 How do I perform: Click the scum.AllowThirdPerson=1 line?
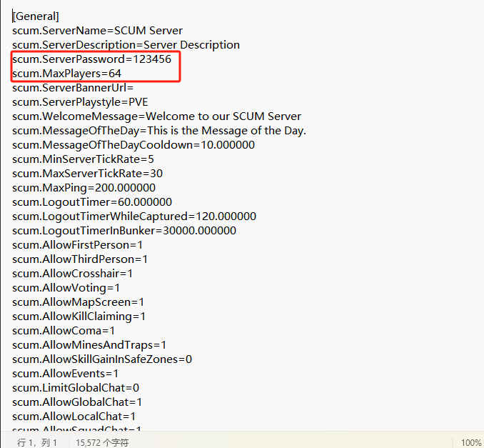80,259
